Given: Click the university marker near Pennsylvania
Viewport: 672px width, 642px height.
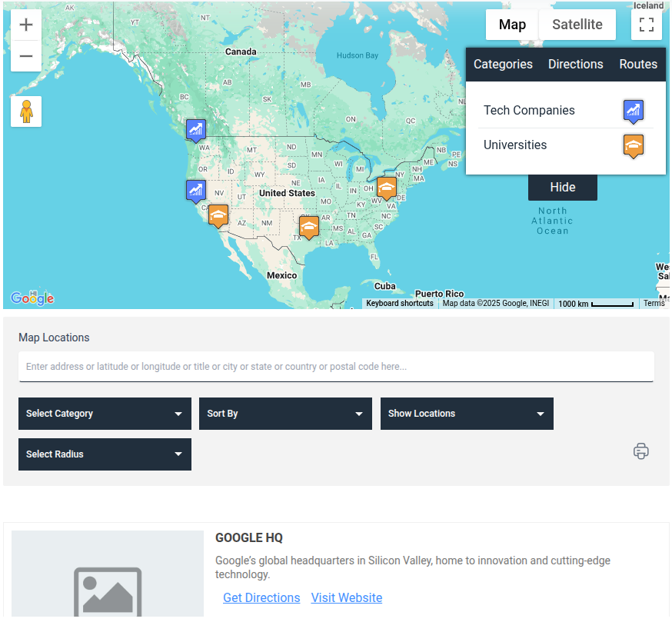Looking at the screenshot, I should click(x=387, y=188).
